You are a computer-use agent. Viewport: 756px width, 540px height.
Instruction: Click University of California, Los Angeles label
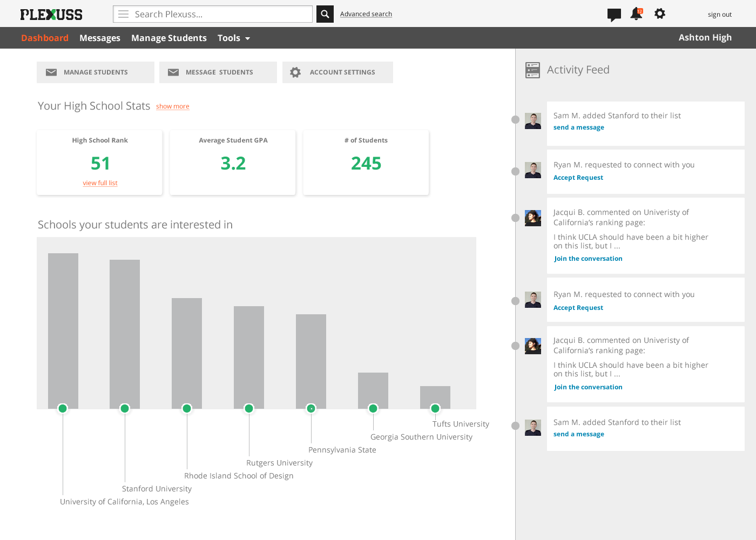124,502
